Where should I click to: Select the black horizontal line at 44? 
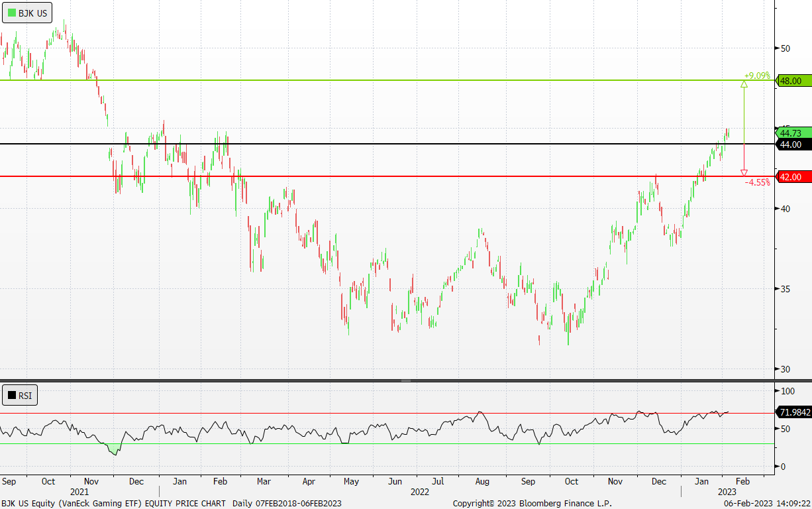click(x=387, y=144)
